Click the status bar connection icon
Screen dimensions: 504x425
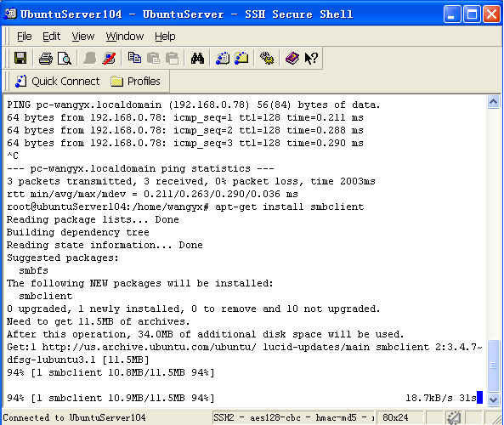tap(454, 417)
